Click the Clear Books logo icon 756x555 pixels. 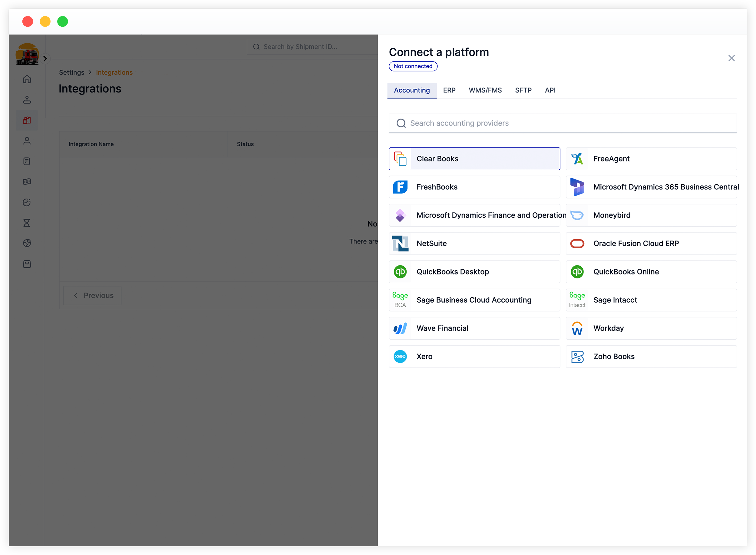coord(400,159)
